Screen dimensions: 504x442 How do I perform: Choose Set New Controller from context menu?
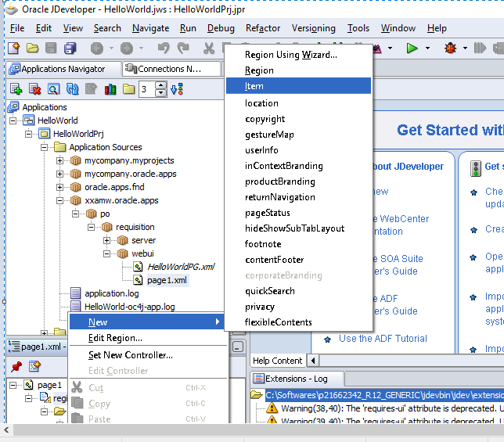149,355
